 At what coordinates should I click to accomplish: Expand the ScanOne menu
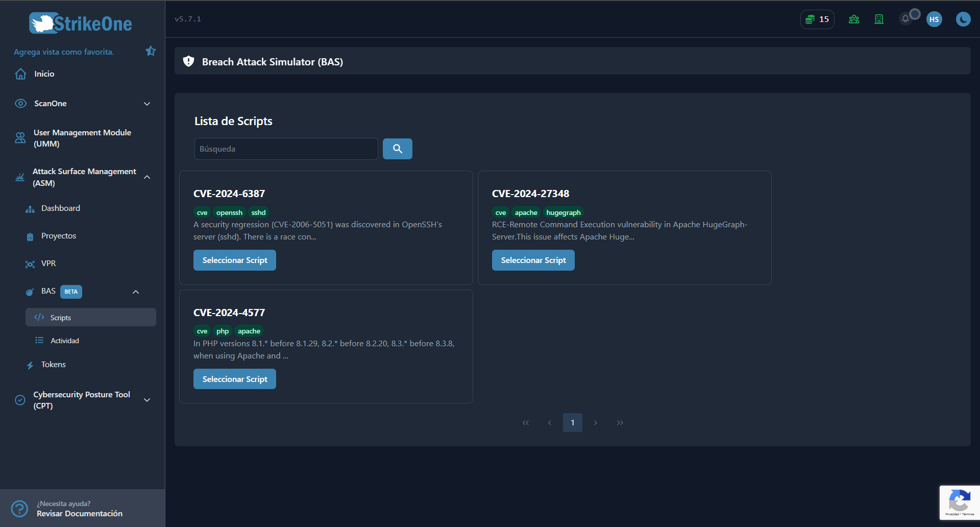147,104
